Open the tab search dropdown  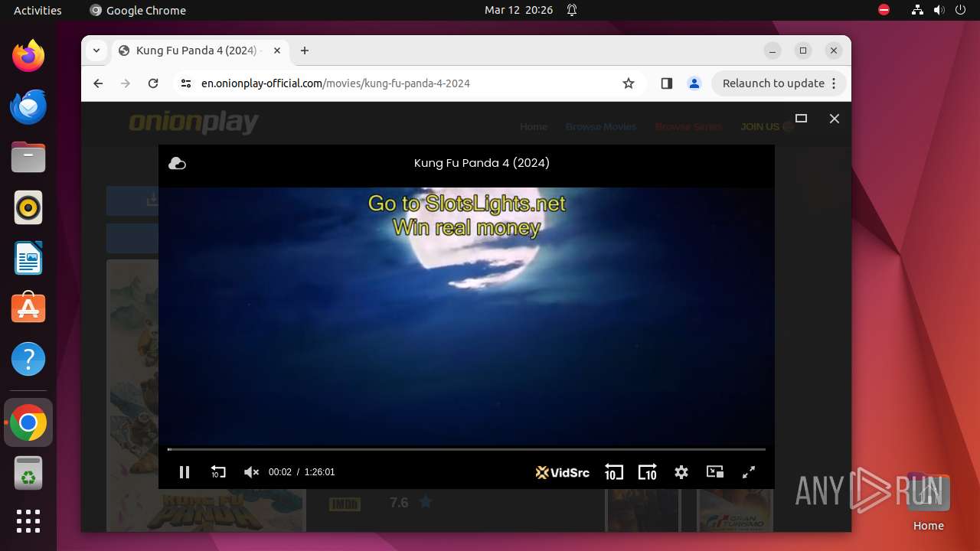tap(96, 51)
